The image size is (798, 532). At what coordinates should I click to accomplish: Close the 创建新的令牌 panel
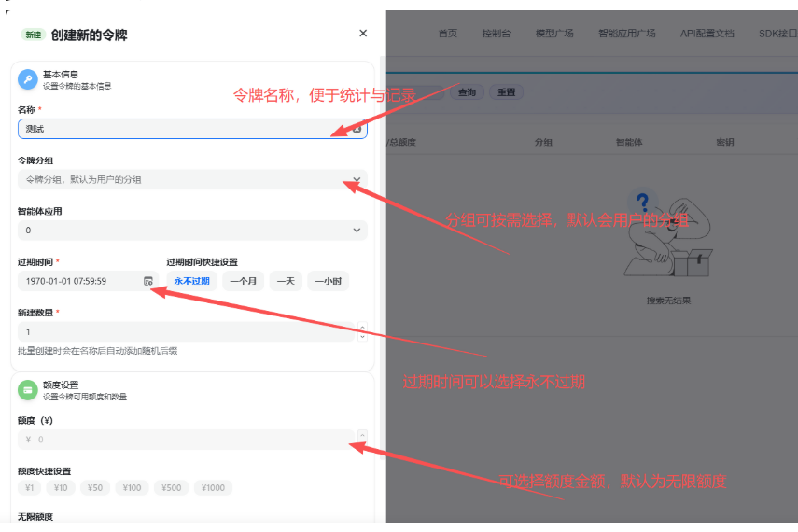(x=363, y=33)
